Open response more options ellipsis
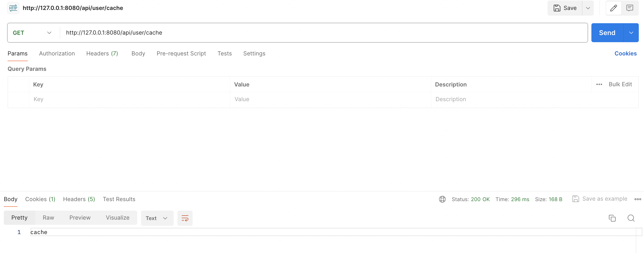Viewport: 644px width, 253px height. (x=638, y=199)
